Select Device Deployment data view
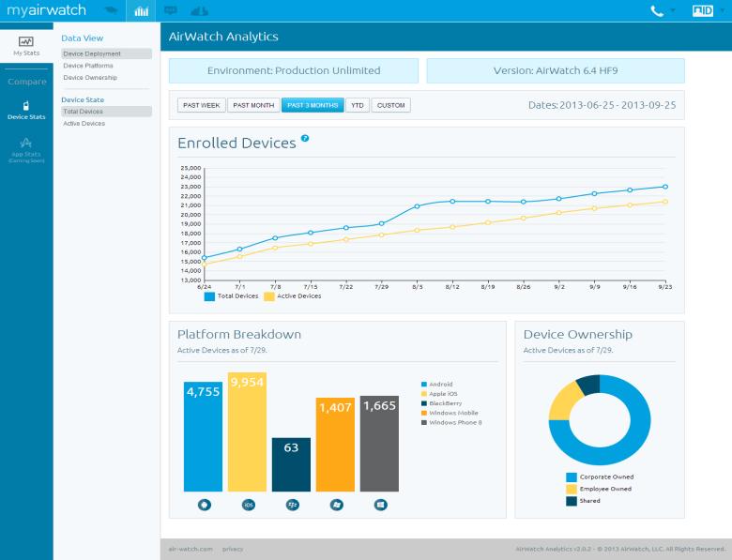The image size is (732, 560). click(106, 53)
